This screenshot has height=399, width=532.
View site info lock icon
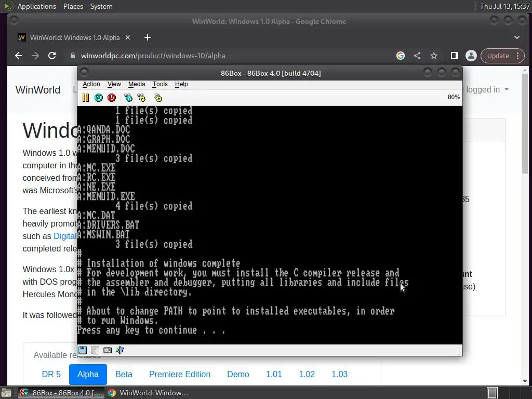click(x=73, y=56)
